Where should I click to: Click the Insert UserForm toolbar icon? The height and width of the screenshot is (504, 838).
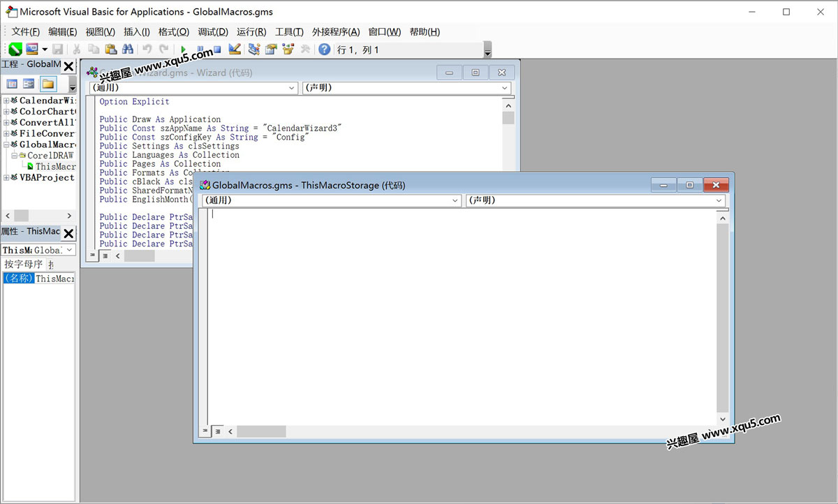click(x=32, y=50)
